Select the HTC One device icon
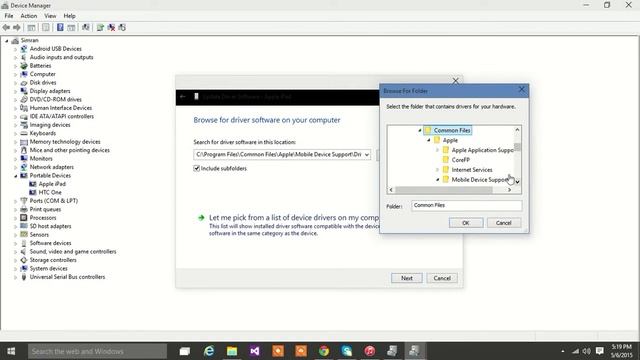640x360 pixels. 33,192
